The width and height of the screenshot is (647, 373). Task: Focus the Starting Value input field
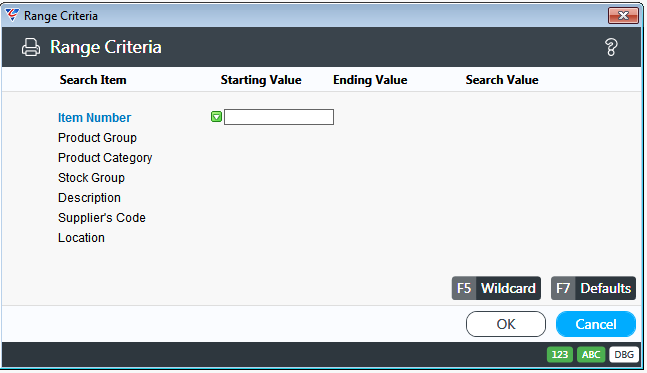click(279, 117)
